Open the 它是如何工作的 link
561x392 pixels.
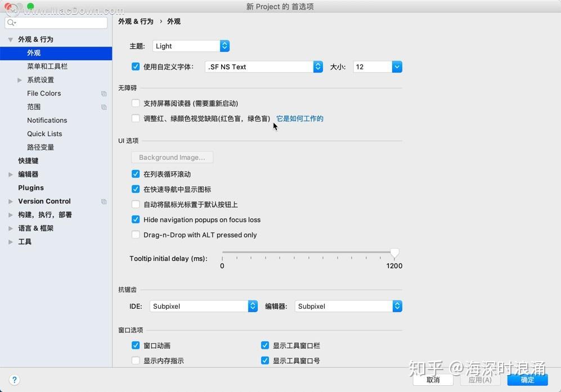coord(300,119)
